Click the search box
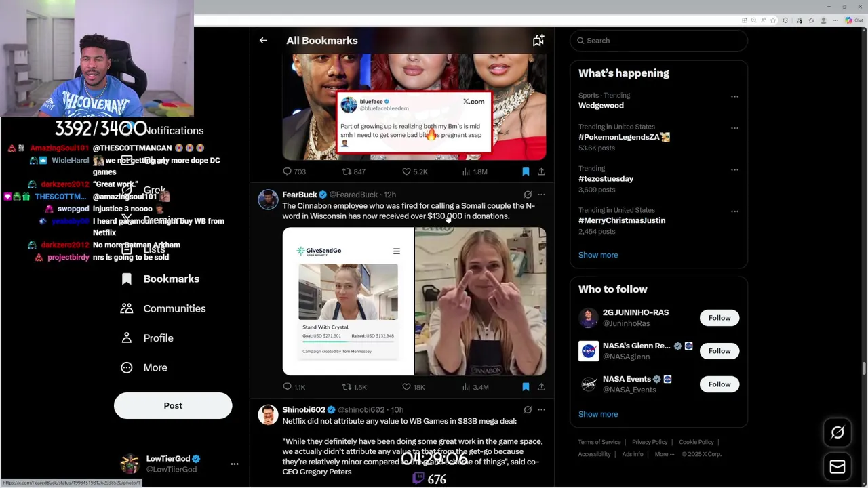This screenshot has width=868, height=488. coord(658,41)
